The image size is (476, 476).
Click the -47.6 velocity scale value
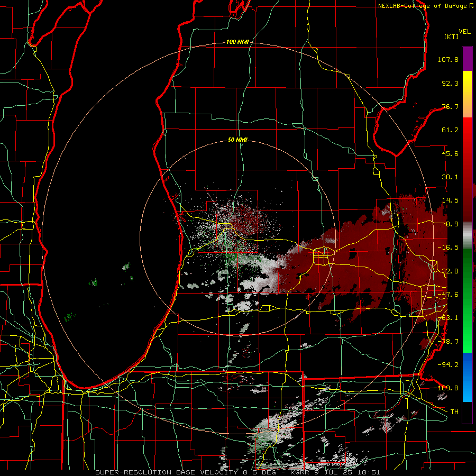pos(448,295)
